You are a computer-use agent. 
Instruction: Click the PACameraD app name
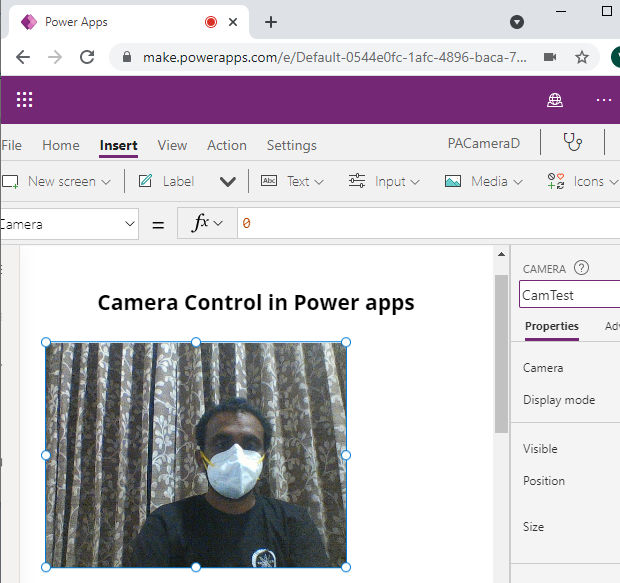[484, 143]
